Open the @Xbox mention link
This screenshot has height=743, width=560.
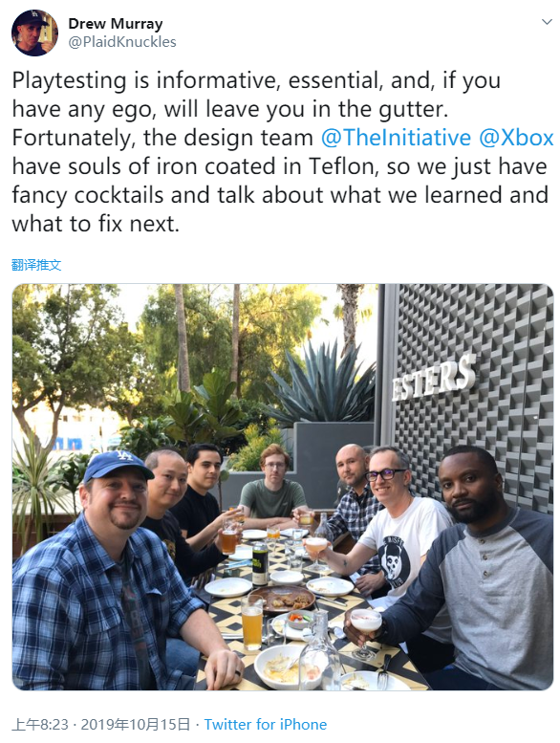[x=516, y=138]
